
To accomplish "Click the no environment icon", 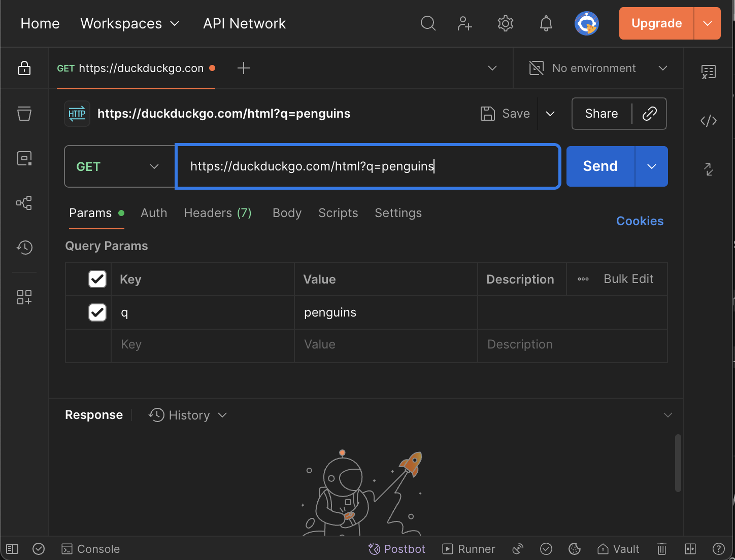I will 537,68.
